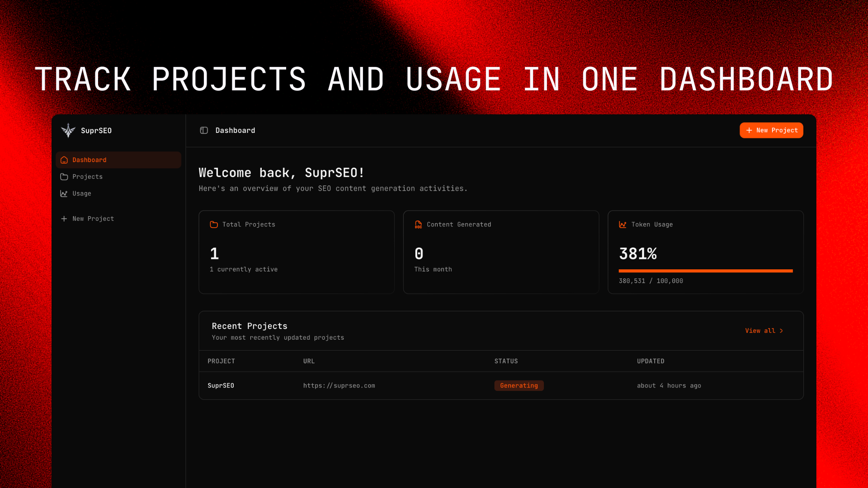868x488 pixels.
Task: Click the Projects folder icon in sidebar
Action: (64, 176)
